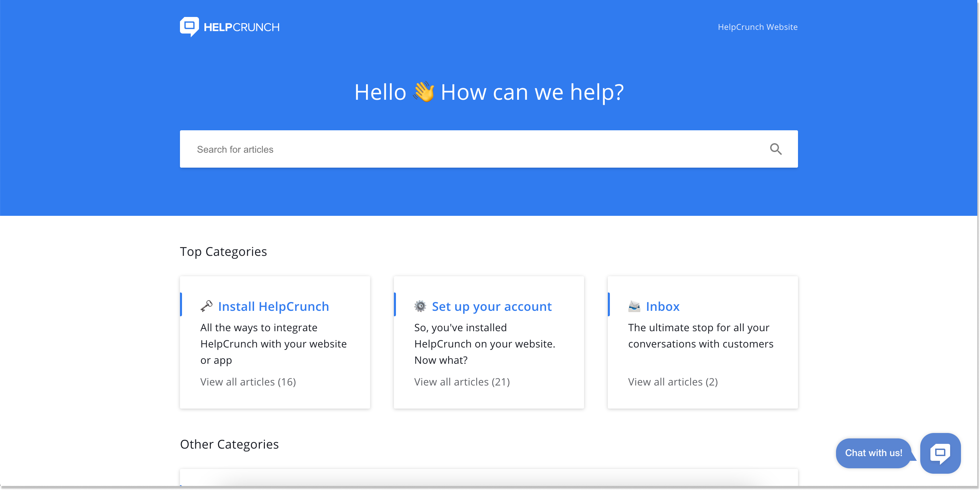Open the HelpCrunch Website link

coord(757,26)
